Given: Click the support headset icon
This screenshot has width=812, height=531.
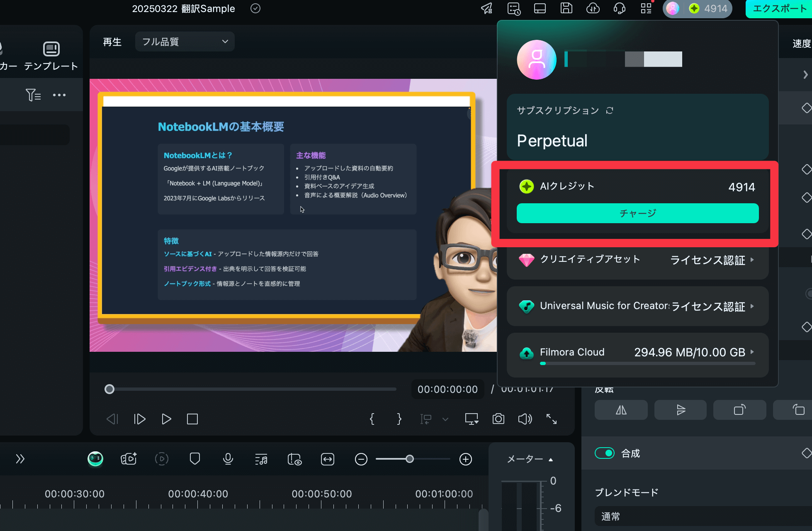Looking at the screenshot, I should pos(619,8).
